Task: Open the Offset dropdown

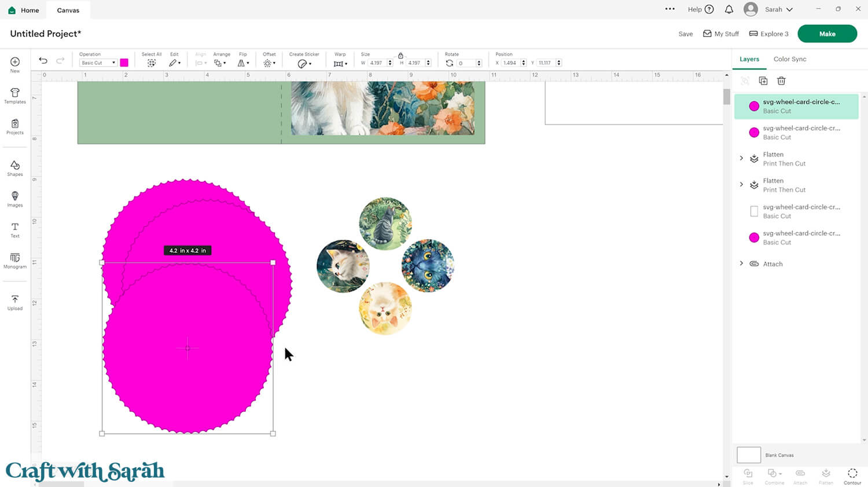Action: pyautogui.click(x=269, y=63)
